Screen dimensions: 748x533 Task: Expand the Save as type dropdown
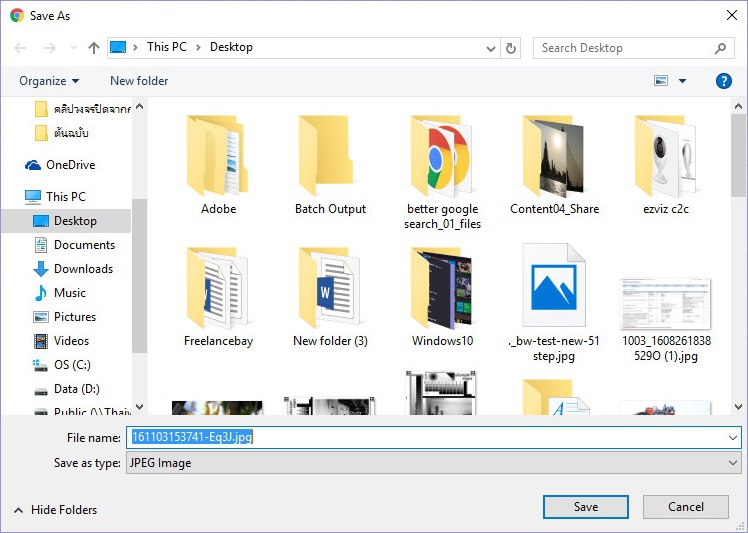tap(733, 463)
